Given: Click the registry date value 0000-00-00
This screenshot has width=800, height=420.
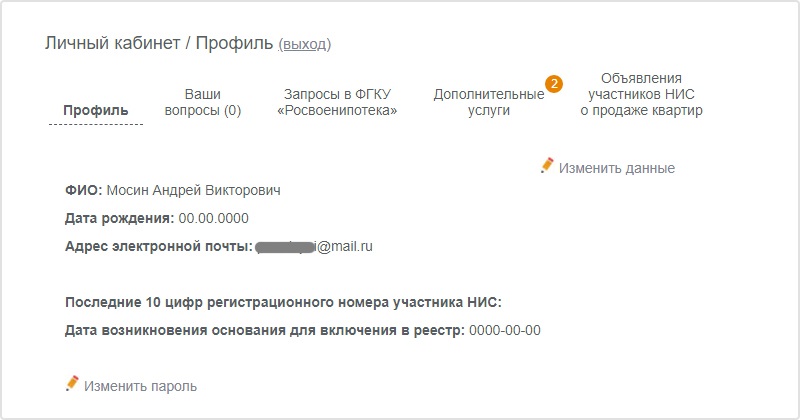Looking at the screenshot, I should (x=505, y=331).
